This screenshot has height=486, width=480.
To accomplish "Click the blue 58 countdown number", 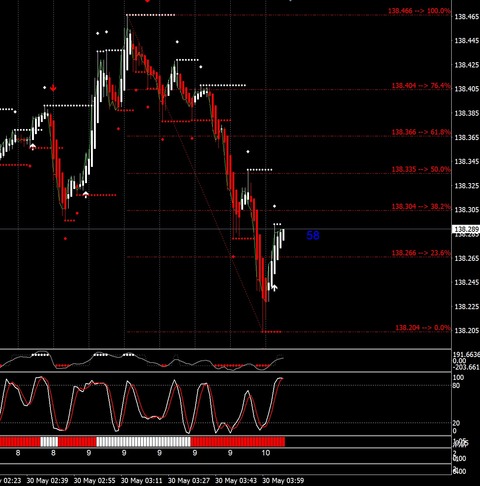I will [313, 236].
